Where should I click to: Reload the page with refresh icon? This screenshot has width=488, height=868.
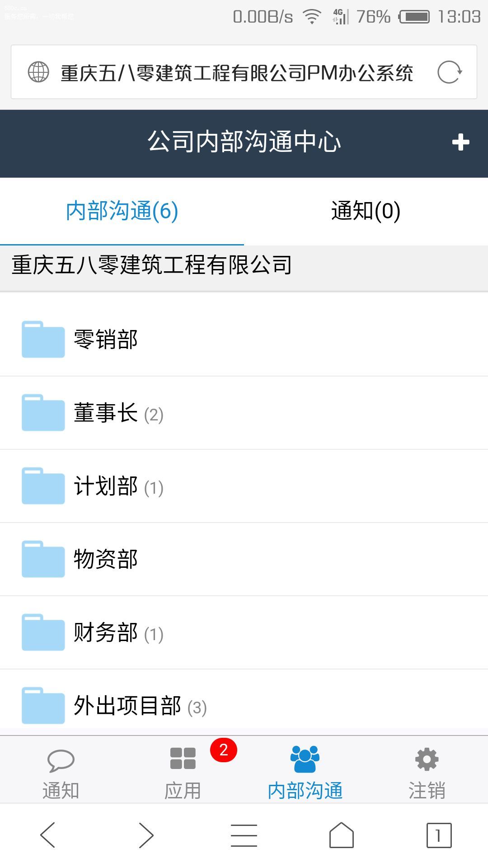tap(449, 72)
